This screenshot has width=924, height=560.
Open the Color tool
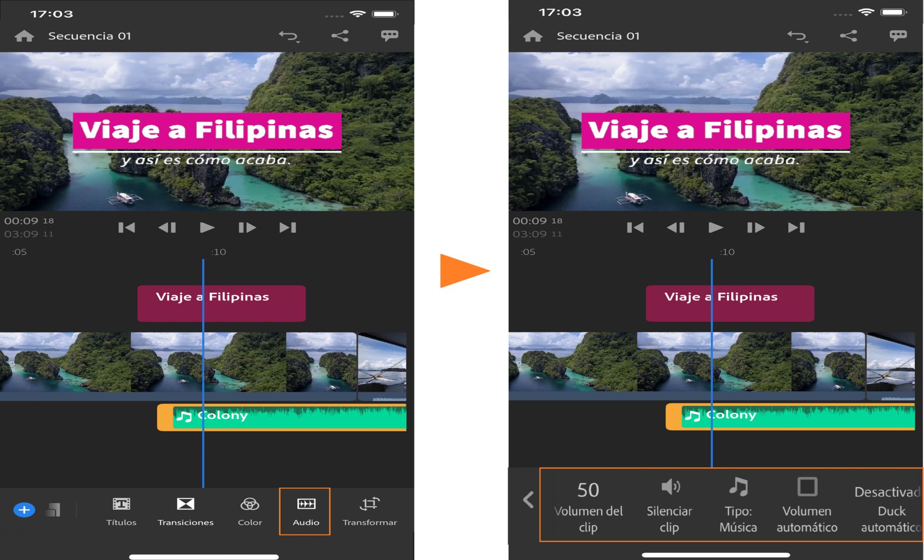(250, 511)
